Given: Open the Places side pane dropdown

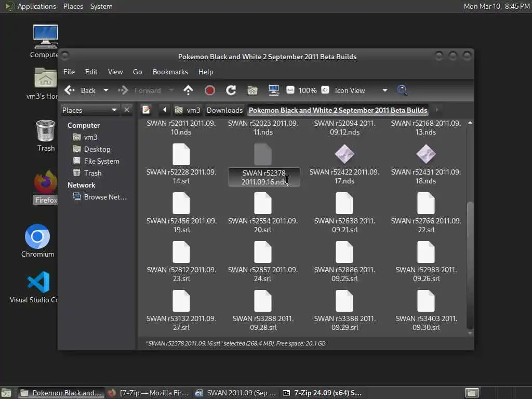Looking at the screenshot, I should pos(90,110).
